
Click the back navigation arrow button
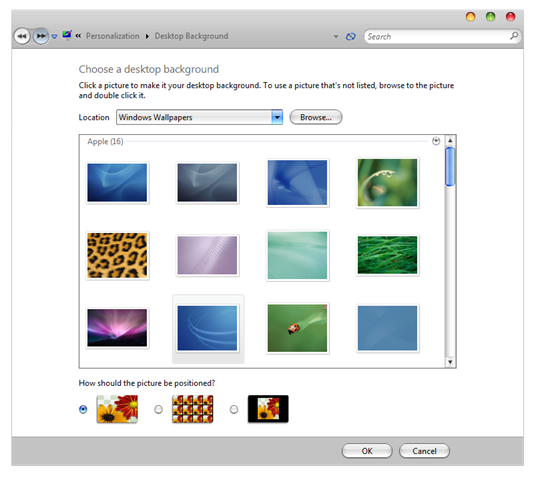tap(22, 36)
